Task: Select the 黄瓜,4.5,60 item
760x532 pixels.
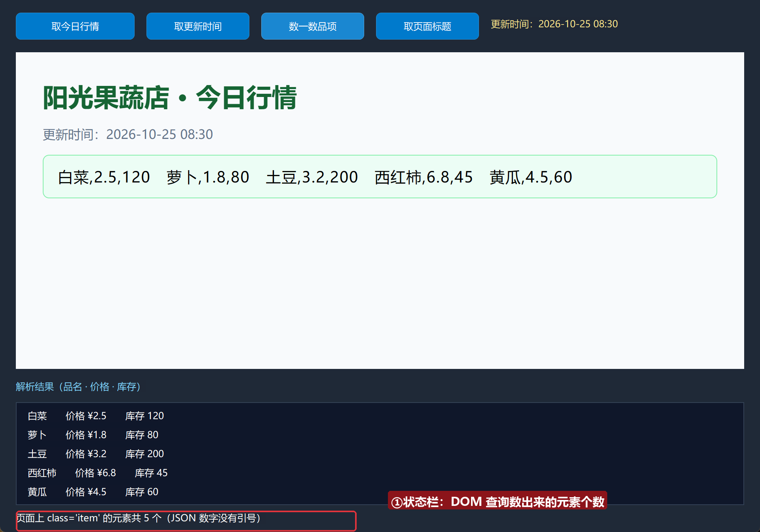Action: click(531, 177)
